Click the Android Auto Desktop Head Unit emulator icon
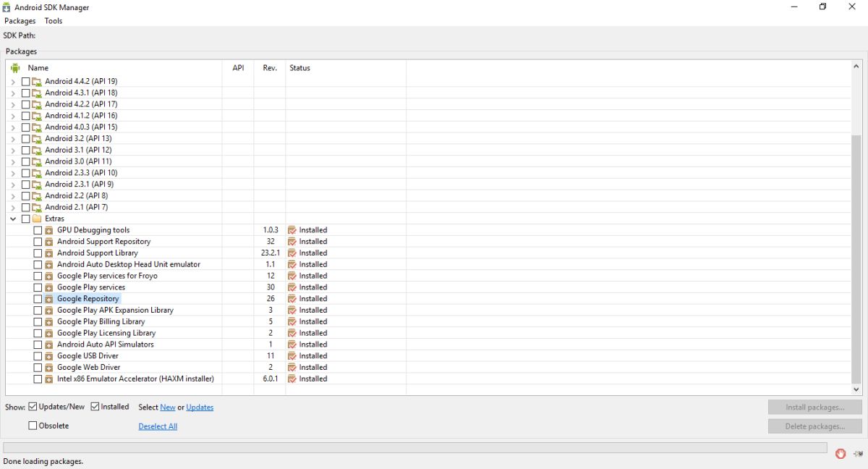This screenshot has width=868, height=469. 49,265
